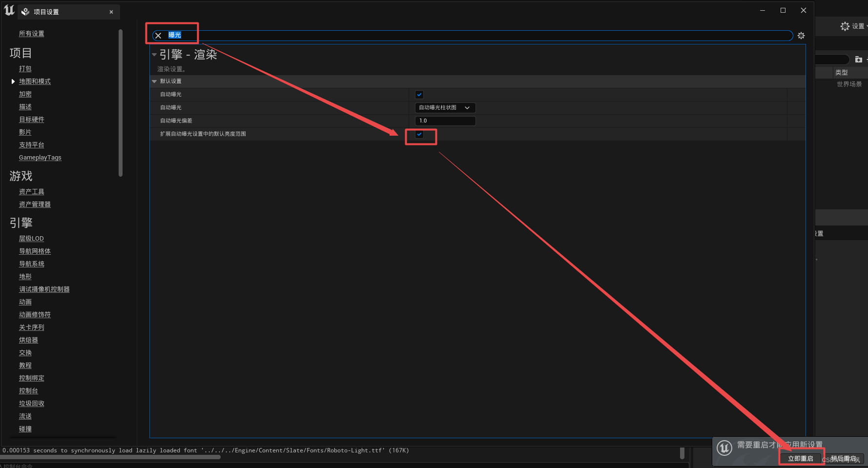Click the left category list scrollbar
Viewport: 868px width, 468px height.
point(120,102)
